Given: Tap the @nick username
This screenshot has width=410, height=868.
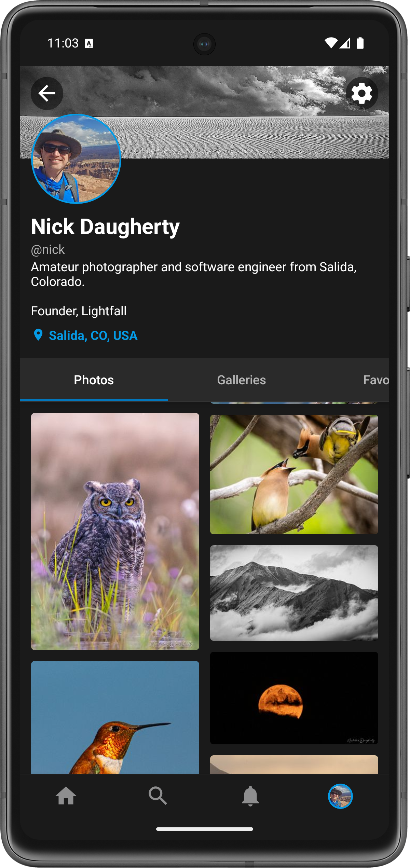Looking at the screenshot, I should 48,250.
